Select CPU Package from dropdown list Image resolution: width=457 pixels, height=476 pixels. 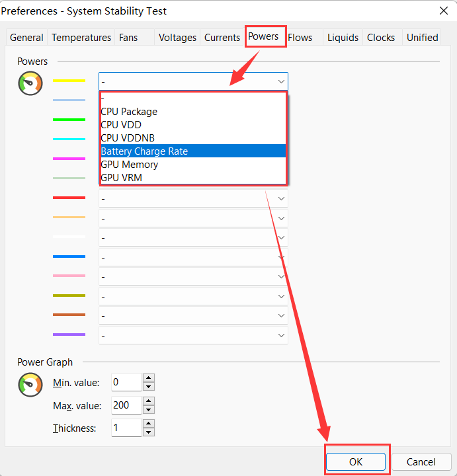[x=129, y=112]
